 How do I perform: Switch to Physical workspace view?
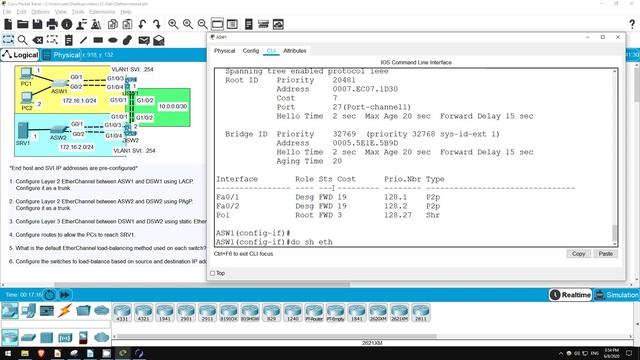(x=61, y=55)
